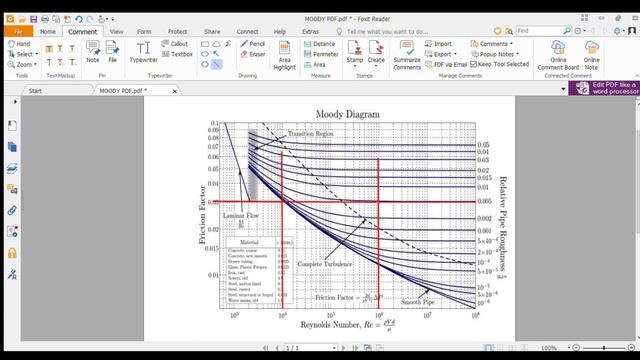Screen dimensions: 640x360
Task: Expand the Select tool dropdown
Action: (x=37, y=54)
